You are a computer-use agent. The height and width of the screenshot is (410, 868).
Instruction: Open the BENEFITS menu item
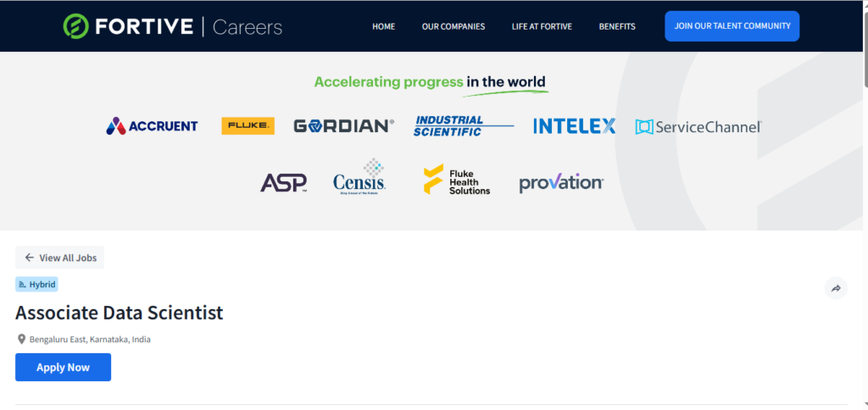tap(617, 26)
